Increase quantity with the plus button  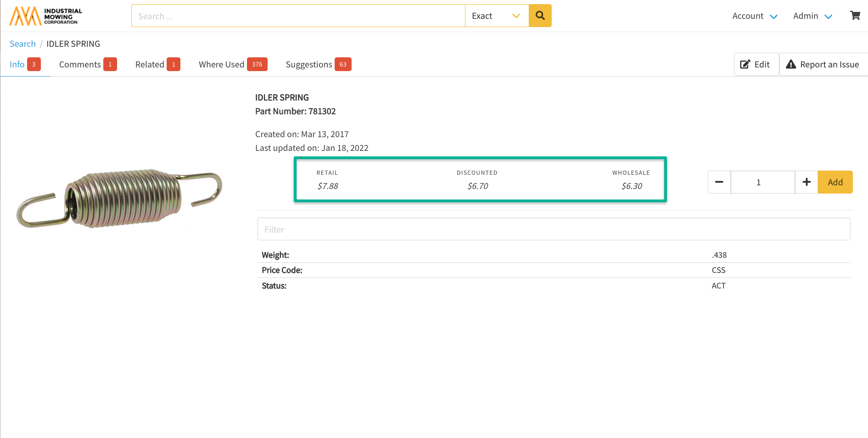pos(806,182)
